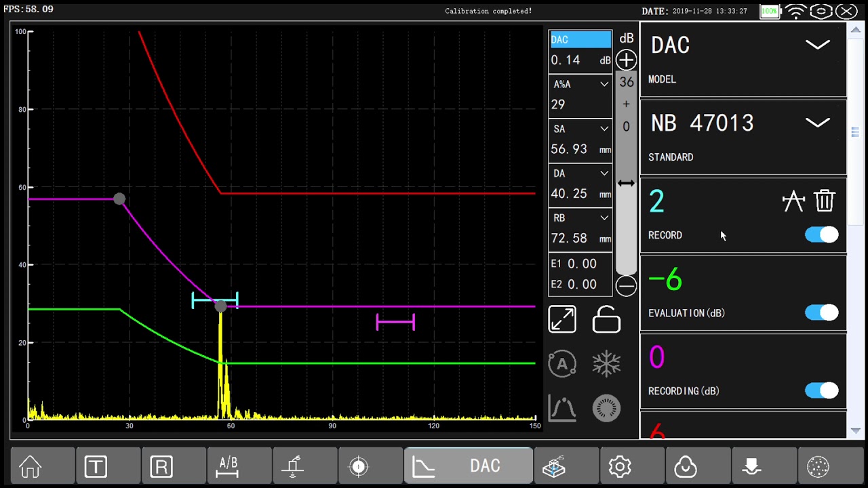Open the probe setup icon
The width and height of the screenshot is (868, 488).
point(293,466)
